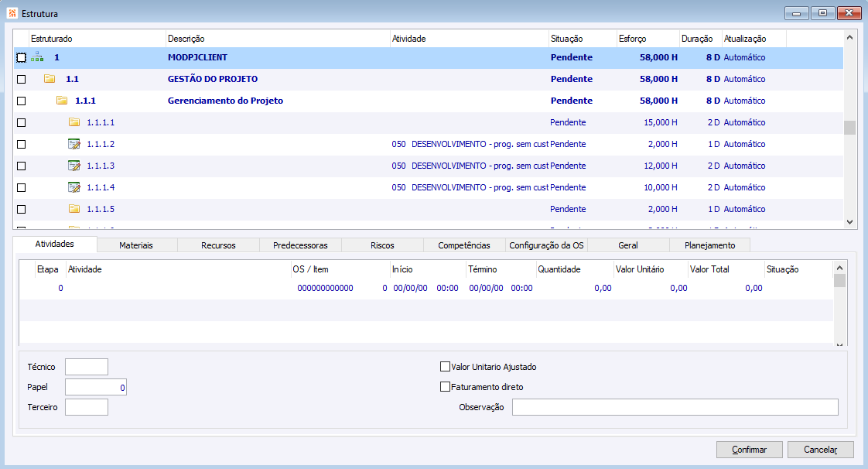The height and width of the screenshot is (469, 868).
Task: Click the folder icon beside 1.1.1
Action: (x=62, y=100)
